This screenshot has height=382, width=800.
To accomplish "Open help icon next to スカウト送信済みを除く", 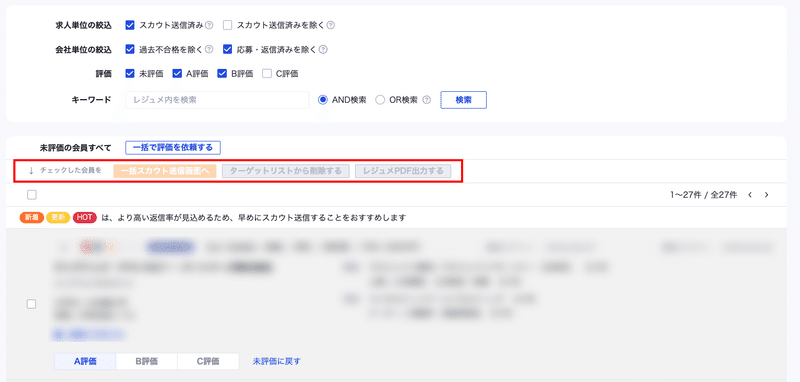I will 331,25.
